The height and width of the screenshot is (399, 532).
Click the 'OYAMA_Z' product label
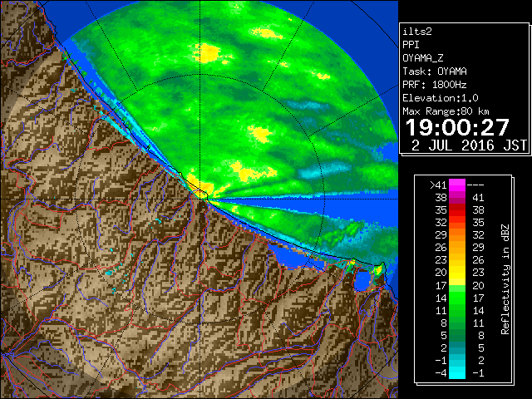[x=423, y=58]
